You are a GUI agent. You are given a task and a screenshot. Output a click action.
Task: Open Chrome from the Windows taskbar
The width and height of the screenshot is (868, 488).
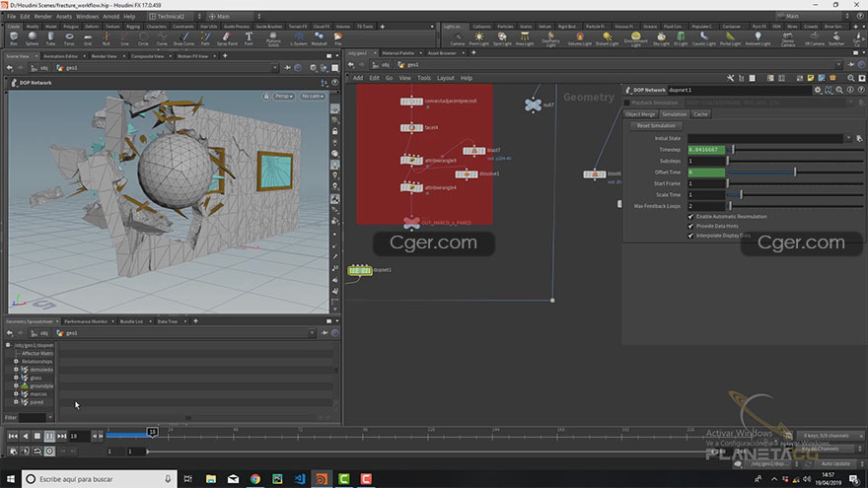(255, 479)
